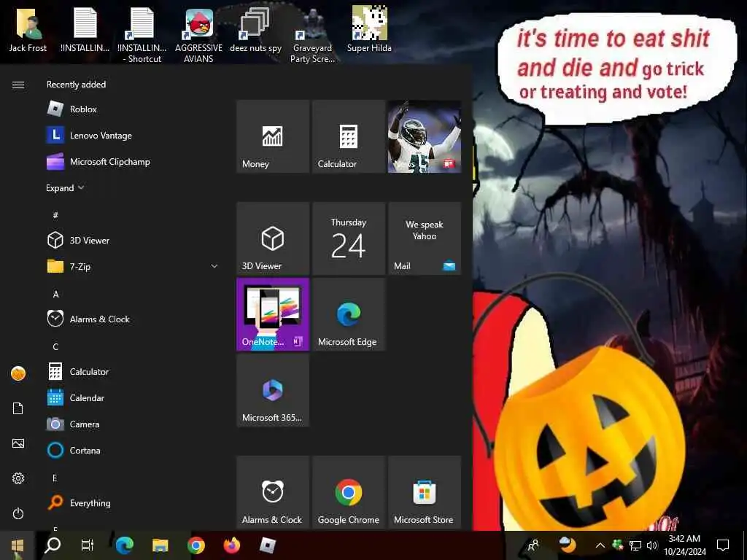The height and width of the screenshot is (560, 747).
Task: Click the green clover tray icon
Action: [x=618, y=544]
